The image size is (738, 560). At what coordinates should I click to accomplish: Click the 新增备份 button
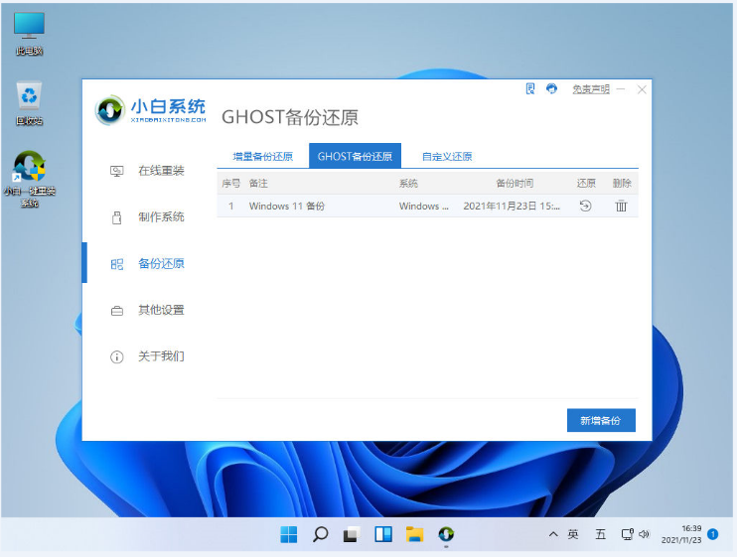coord(600,421)
